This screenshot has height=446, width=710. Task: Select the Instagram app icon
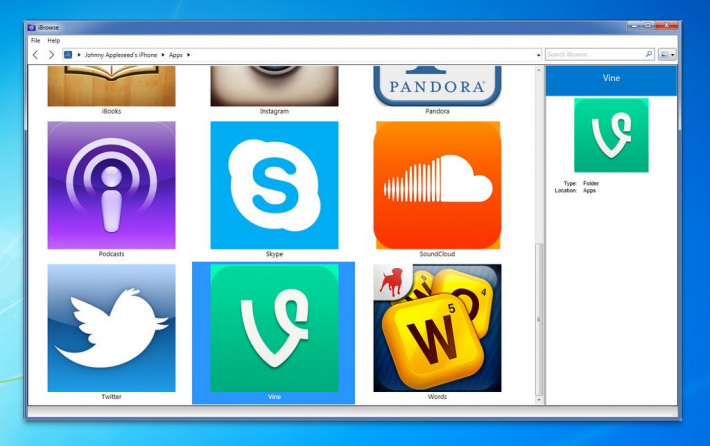click(x=274, y=86)
